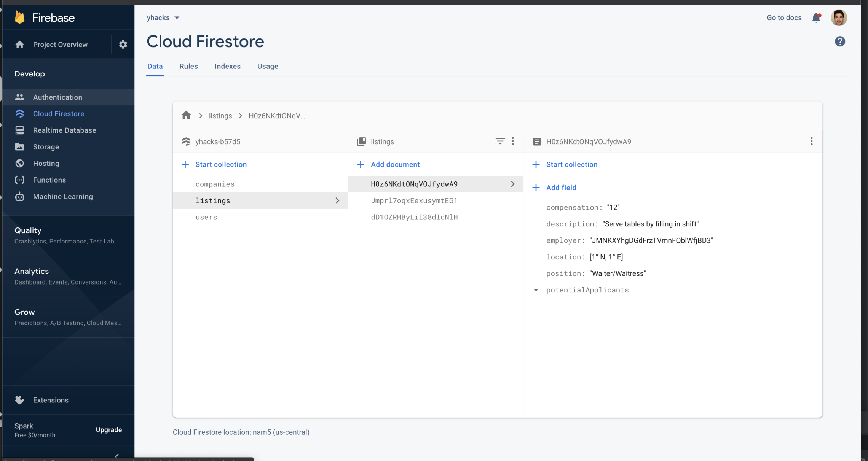Open Realtime Database in sidebar

pos(64,130)
